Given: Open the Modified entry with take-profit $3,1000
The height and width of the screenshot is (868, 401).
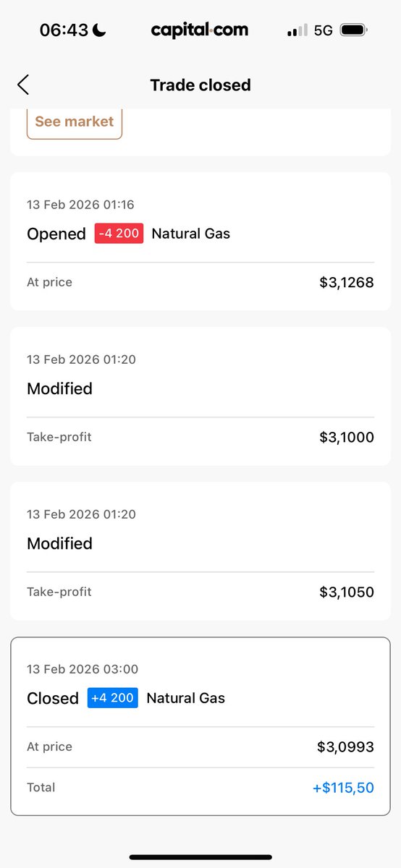Looking at the screenshot, I should pyautogui.click(x=200, y=396).
